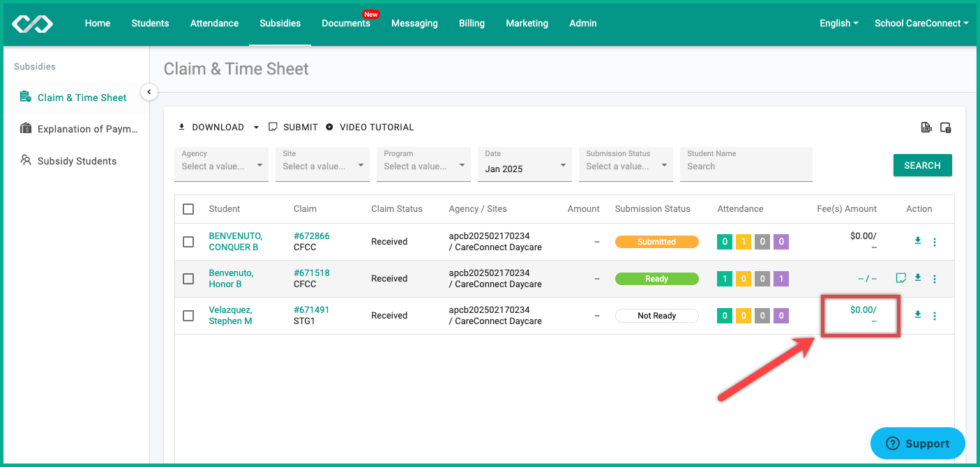
Task: Go to the Marketing menu
Action: (527, 23)
